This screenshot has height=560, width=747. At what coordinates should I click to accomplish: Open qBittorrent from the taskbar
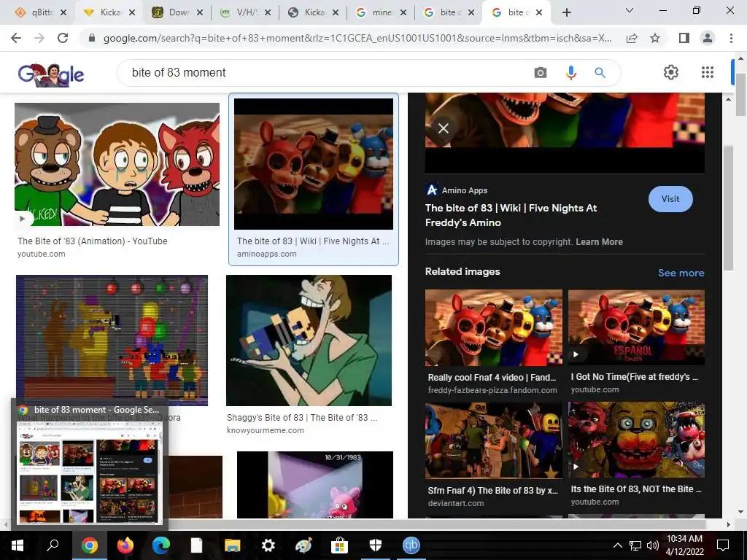point(411,545)
